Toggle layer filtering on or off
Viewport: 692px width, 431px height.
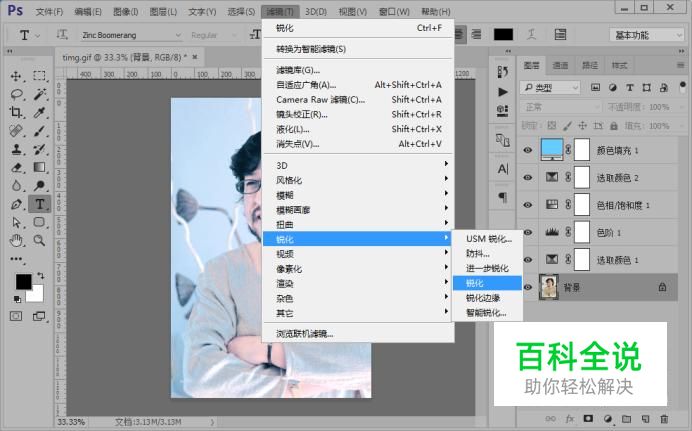[x=682, y=85]
